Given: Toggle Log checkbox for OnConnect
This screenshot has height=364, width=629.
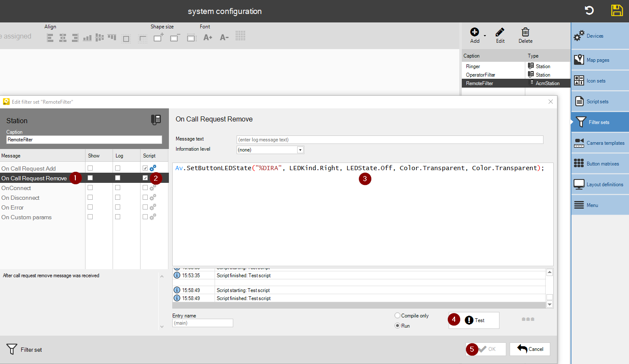Looking at the screenshot, I should (118, 188).
